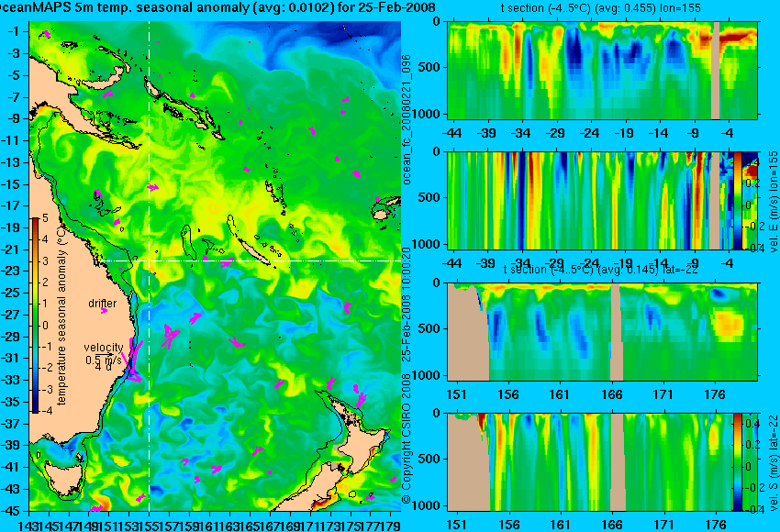780x532 pixels.
Task: Click the '-4' value on the temperature color bar
Action: [45, 411]
